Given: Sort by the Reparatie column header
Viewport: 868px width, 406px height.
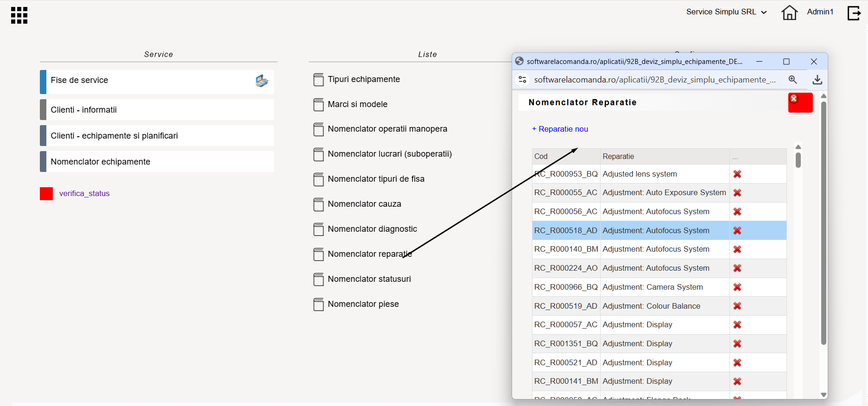Looking at the screenshot, I should (618, 157).
